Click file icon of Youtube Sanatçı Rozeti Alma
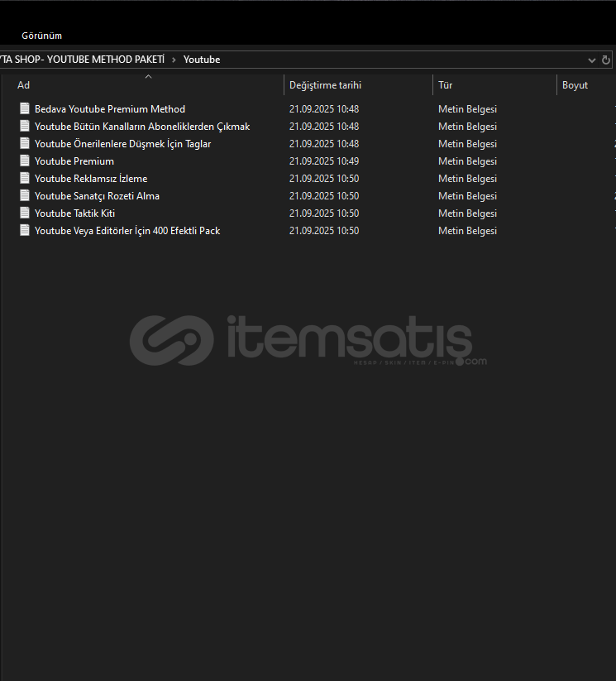Viewport: 616px width, 681px height. pos(25,195)
